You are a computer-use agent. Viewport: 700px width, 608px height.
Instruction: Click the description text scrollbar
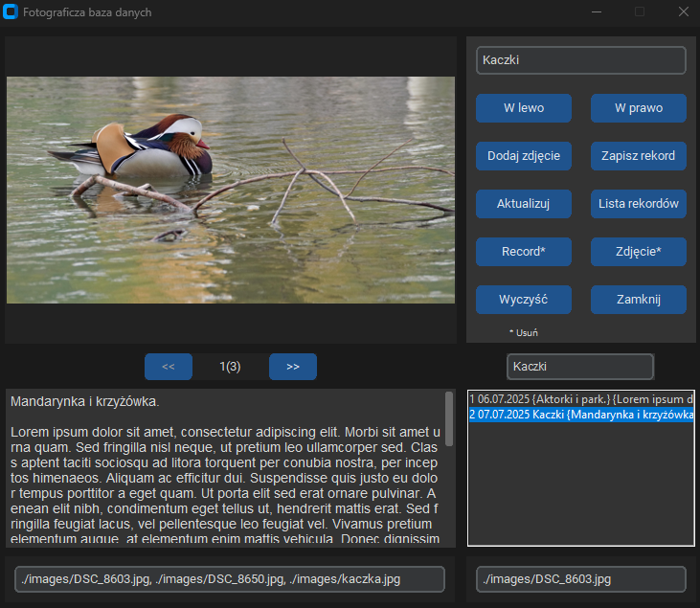tap(450, 417)
